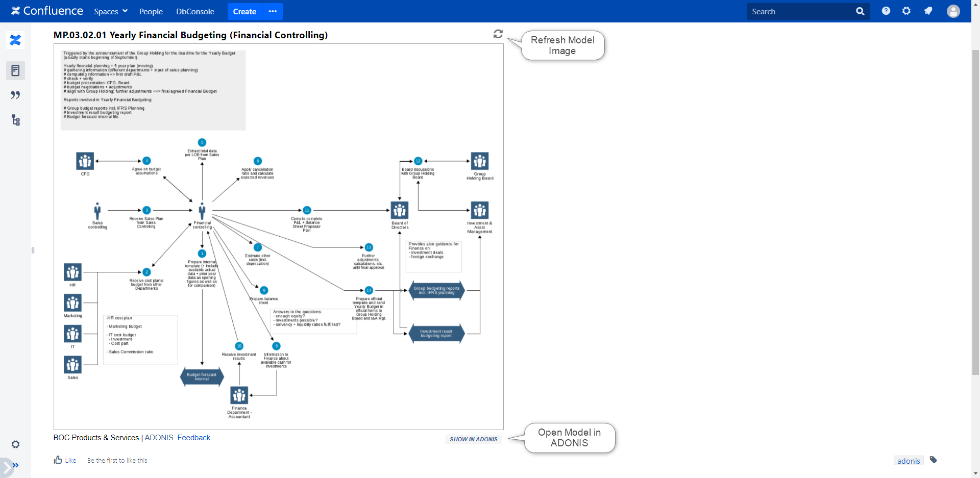
Task: Open the Blog quotes icon in the sidebar
Action: [15, 95]
